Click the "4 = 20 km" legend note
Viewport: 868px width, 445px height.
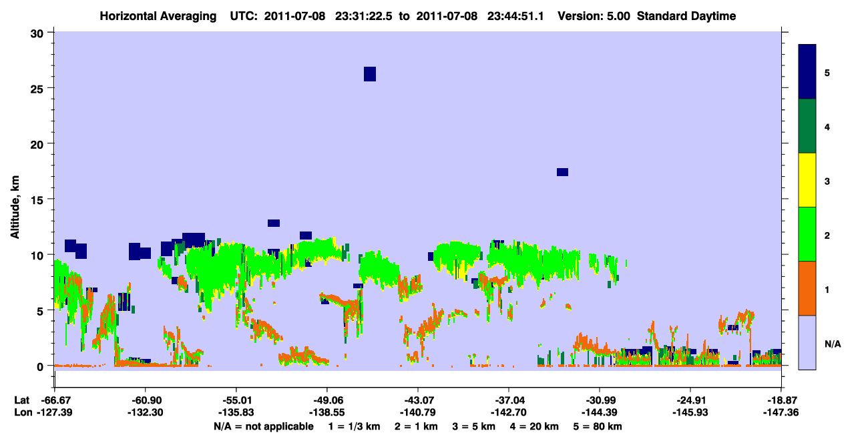point(534,426)
